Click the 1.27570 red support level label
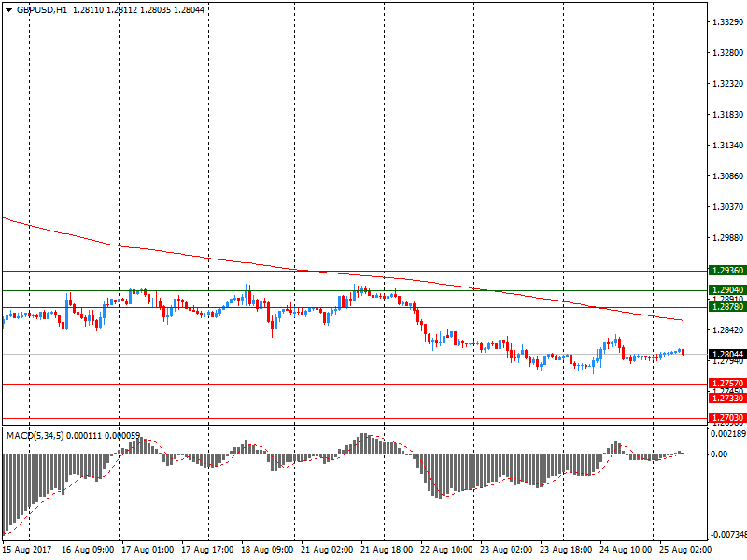This screenshot has width=747, height=560. [727, 384]
